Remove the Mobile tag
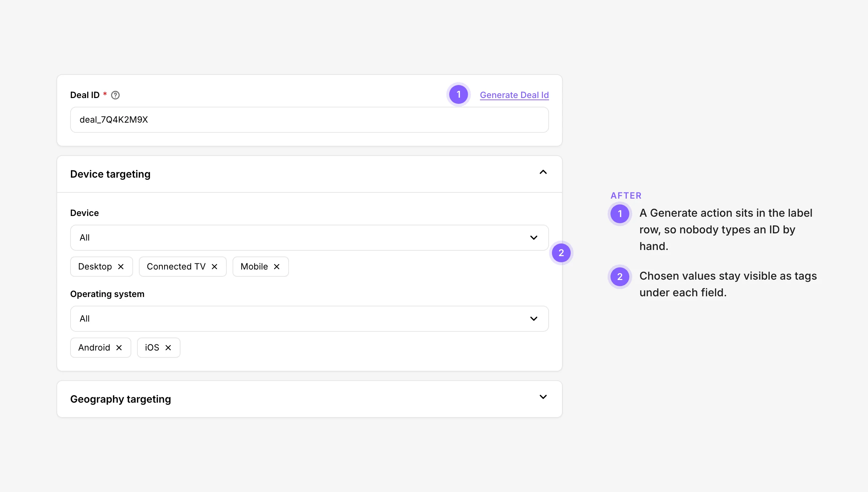The width and height of the screenshot is (868, 492). pos(277,267)
